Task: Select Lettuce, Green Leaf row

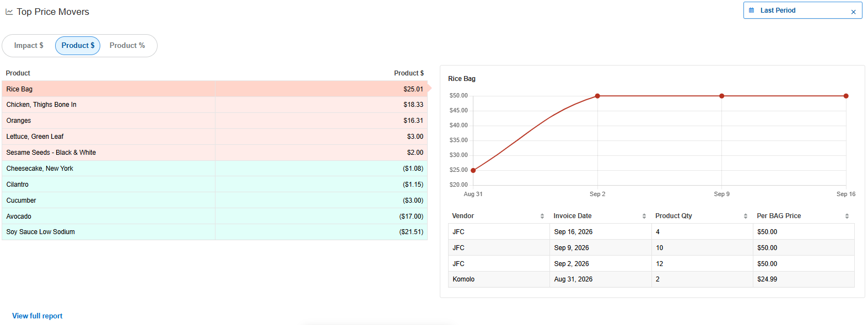Action: click(x=214, y=137)
